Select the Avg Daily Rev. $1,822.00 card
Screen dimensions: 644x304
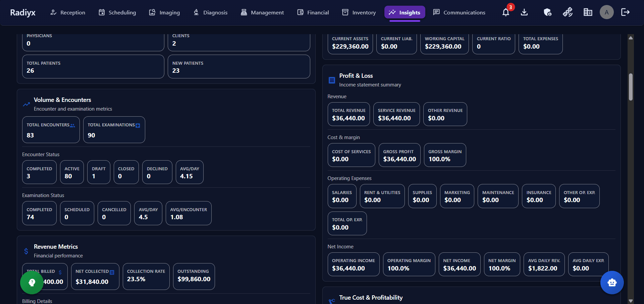coord(544,264)
